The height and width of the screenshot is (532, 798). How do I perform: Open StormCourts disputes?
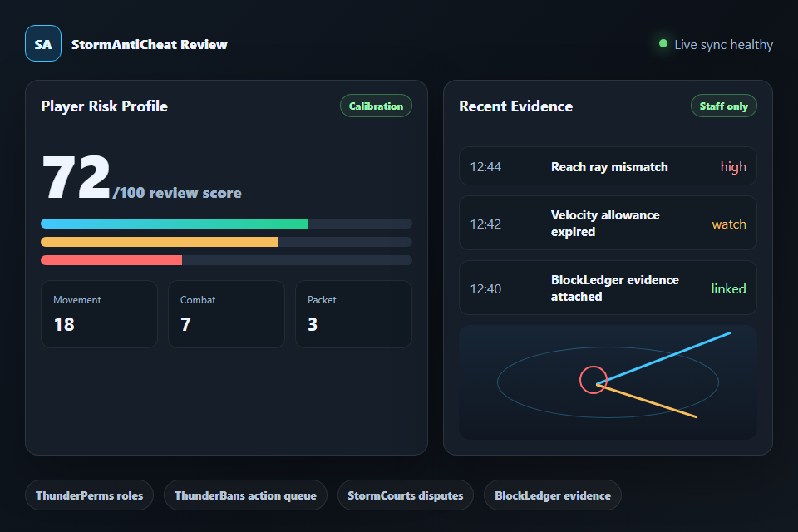(406, 495)
